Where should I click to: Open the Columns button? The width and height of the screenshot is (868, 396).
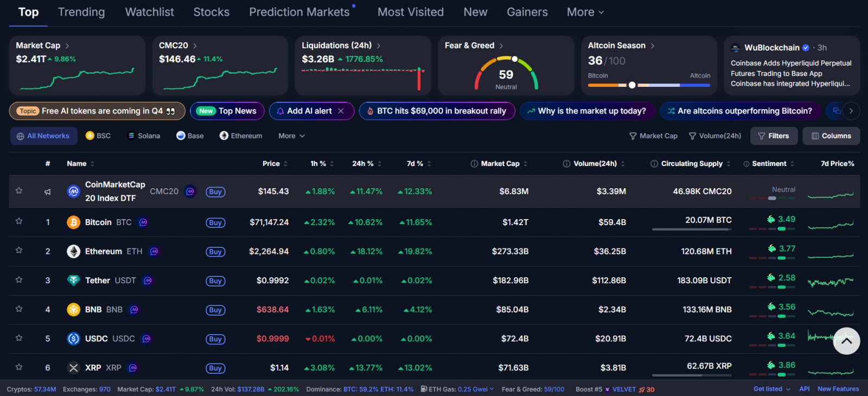click(831, 136)
